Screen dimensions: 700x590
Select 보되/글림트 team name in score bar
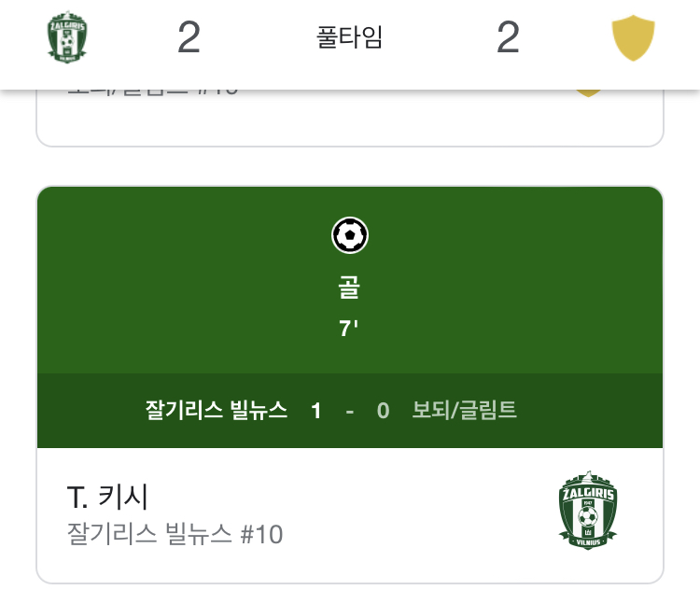464,410
